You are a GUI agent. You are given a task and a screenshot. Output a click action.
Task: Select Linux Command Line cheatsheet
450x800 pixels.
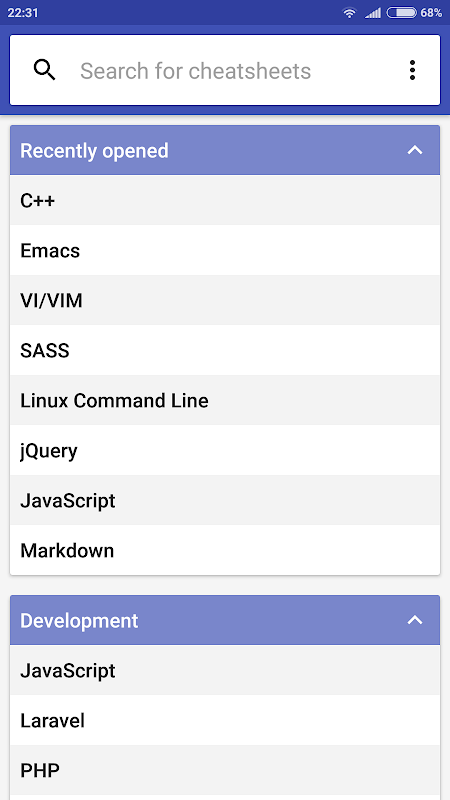225,401
